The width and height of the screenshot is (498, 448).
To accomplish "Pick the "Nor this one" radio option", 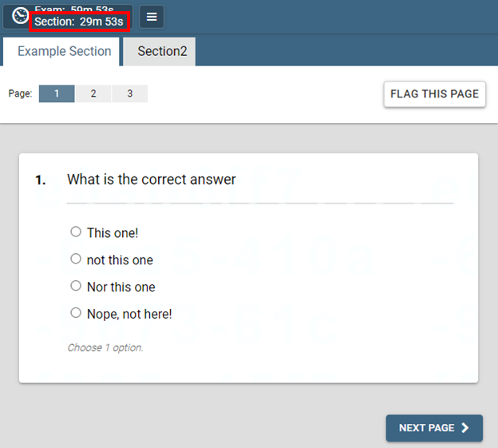I will (76, 286).
